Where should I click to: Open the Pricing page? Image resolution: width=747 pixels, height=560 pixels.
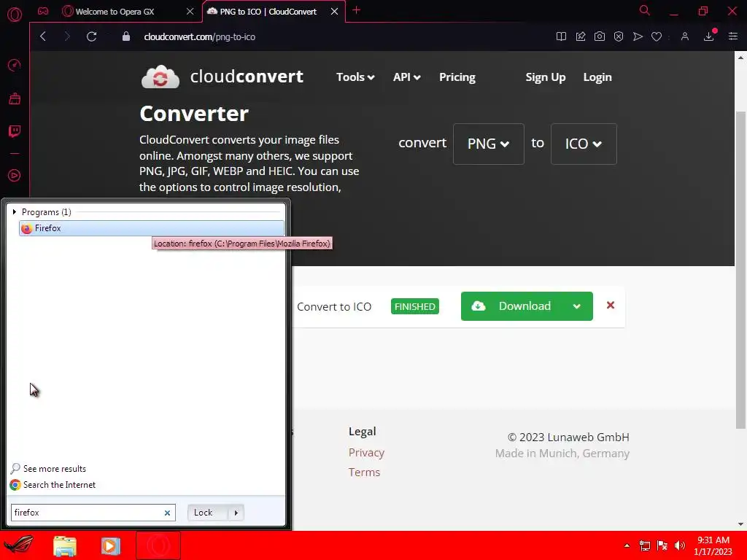click(x=457, y=77)
